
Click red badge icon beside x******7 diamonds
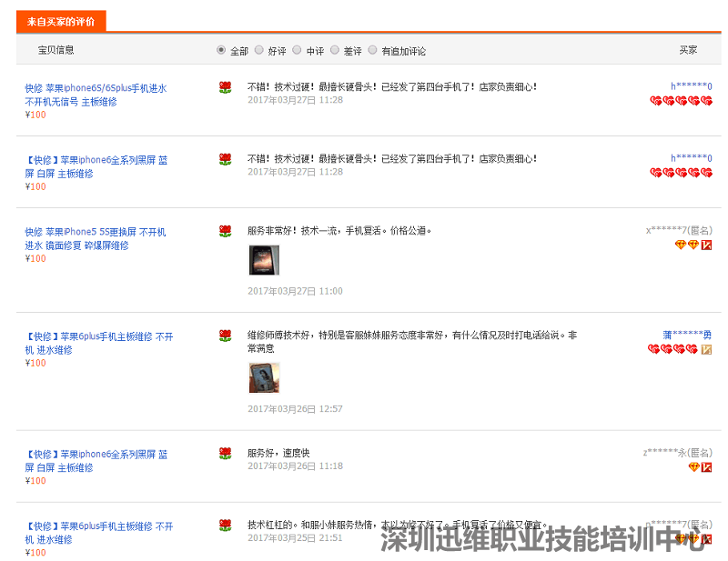(706, 245)
